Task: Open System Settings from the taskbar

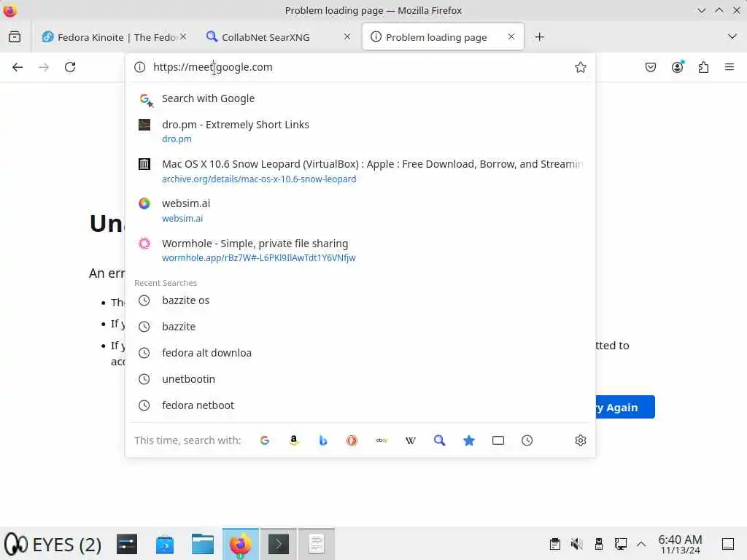Action: (x=127, y=544)
